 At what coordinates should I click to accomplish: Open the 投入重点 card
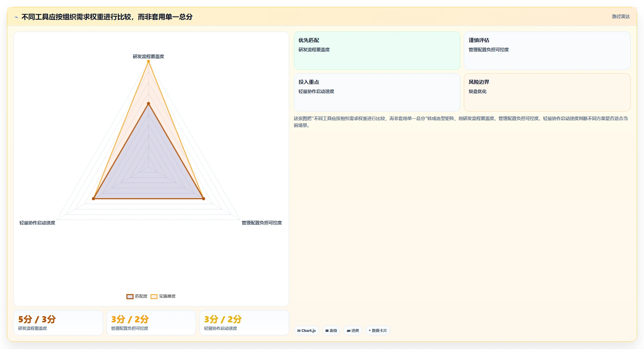coord(377,92)
